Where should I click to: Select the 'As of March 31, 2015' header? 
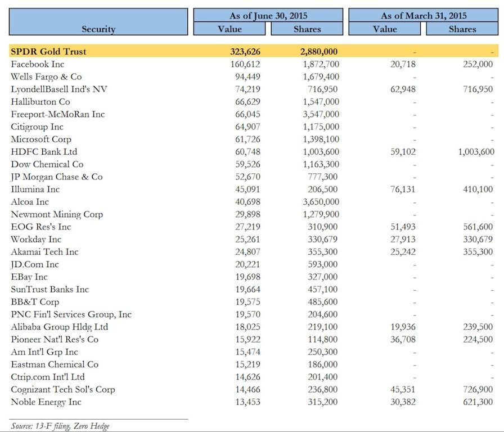(424, 15)
